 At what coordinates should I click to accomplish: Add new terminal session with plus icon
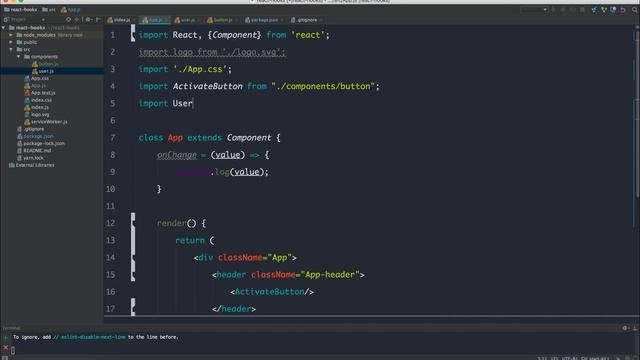(x=5, y=338)
